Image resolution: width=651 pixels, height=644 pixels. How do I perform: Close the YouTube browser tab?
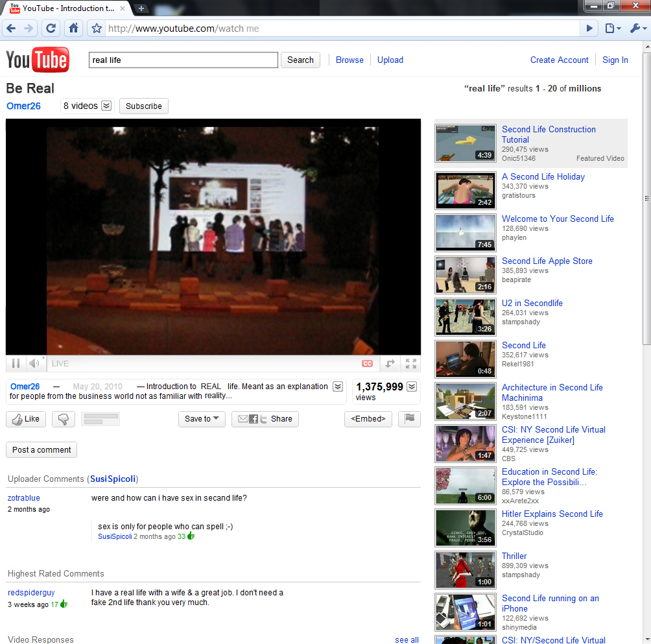[123, 8]
